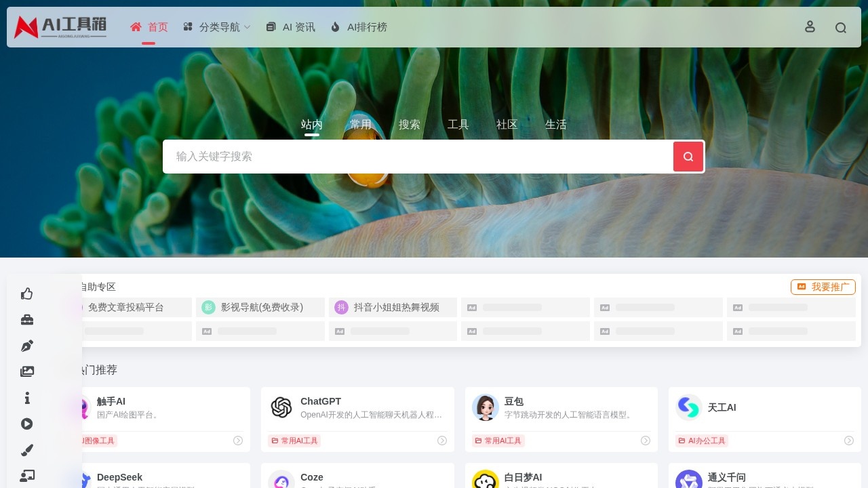
Task: Click the AI工具箱 logo
Action: click(x=61, y=27)
